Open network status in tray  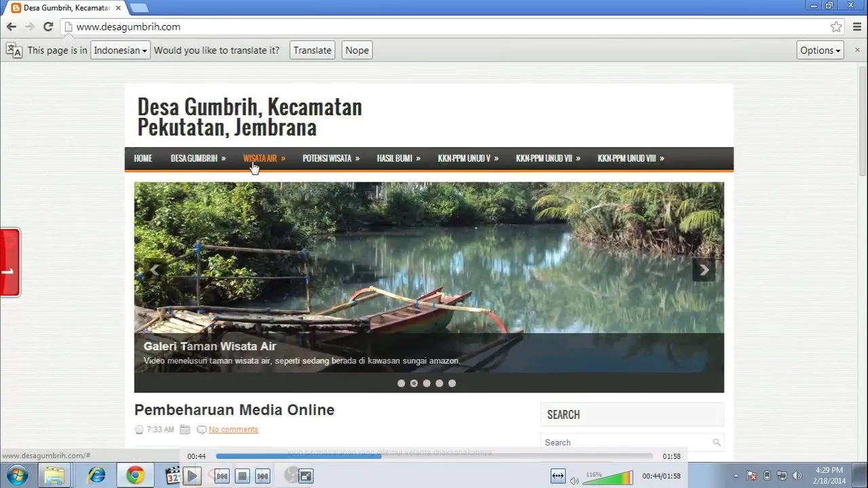point(782,476)
